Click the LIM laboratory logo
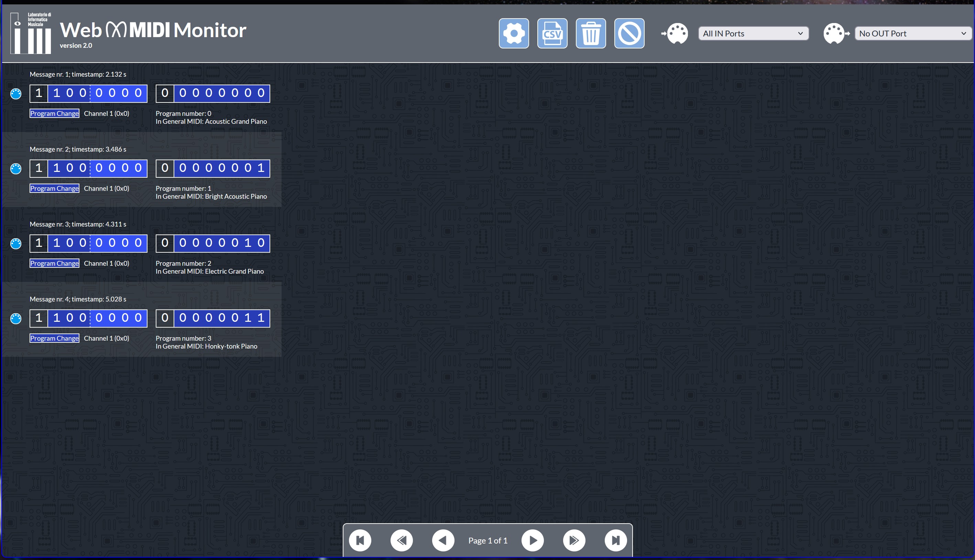The image size is (975, 560). [31, 33]
